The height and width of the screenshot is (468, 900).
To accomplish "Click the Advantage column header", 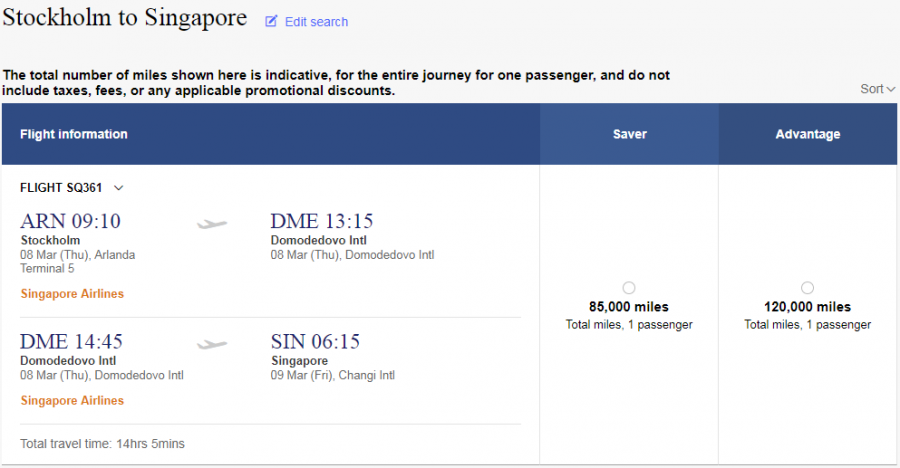I will click(x=807, y=134).
